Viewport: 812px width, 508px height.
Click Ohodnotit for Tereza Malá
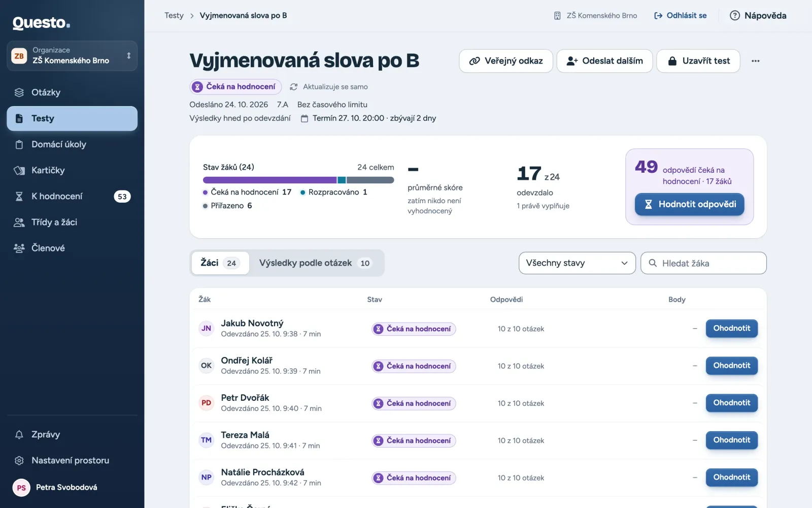click(732, 440)
